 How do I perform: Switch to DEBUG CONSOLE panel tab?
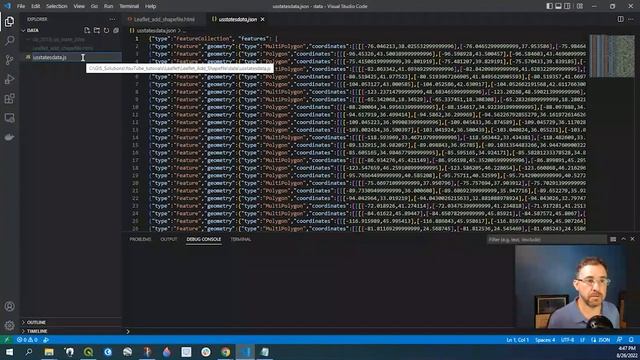pyautogui.click(x=204, y=239)
